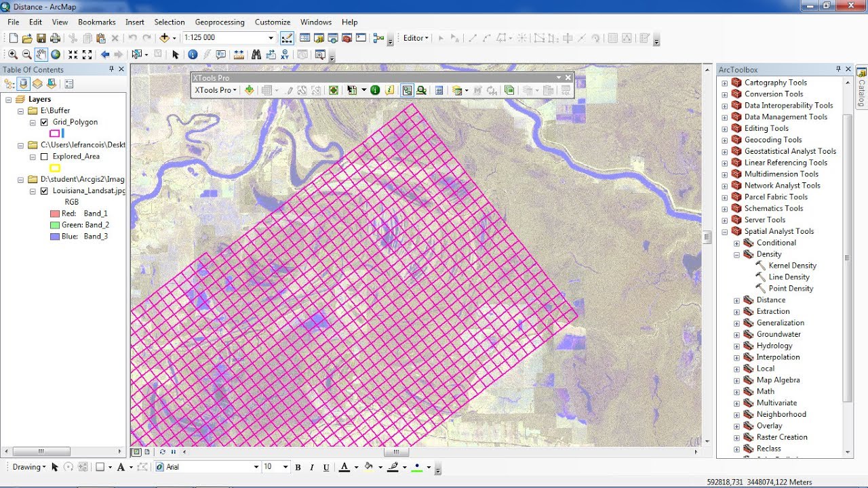Open the Editor Toolbar icon
Viewport: 868px width, 488px height.
pos(287,38)
